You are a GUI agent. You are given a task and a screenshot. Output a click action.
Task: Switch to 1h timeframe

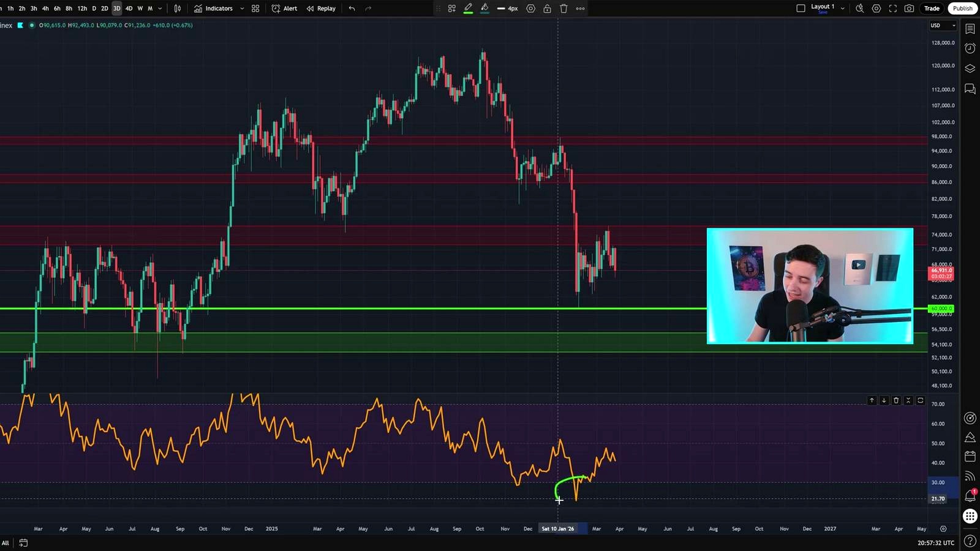10,9
